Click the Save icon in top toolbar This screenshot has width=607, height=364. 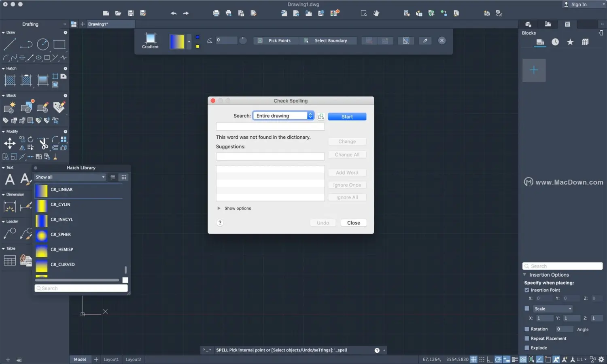[131, 13]
